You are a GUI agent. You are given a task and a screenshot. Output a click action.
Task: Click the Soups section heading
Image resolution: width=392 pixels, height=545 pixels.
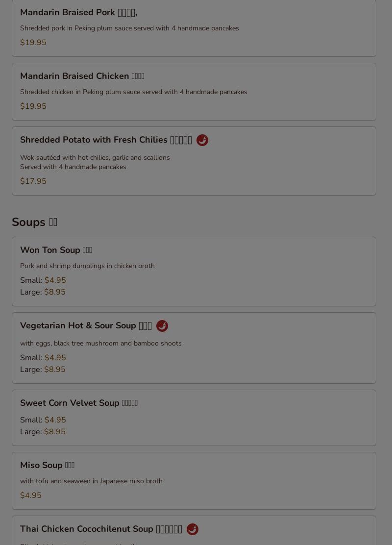tap(34, 223)
